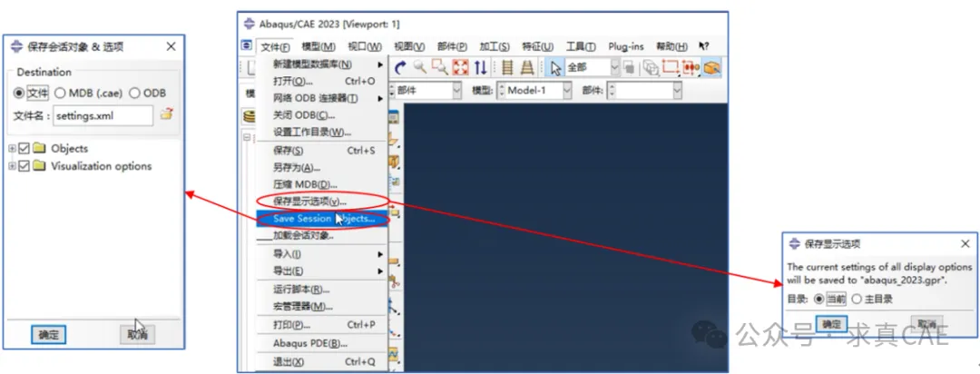Open the 部件 module dropdown
This screenshot has width=980, height=374.
coord(456,91)
